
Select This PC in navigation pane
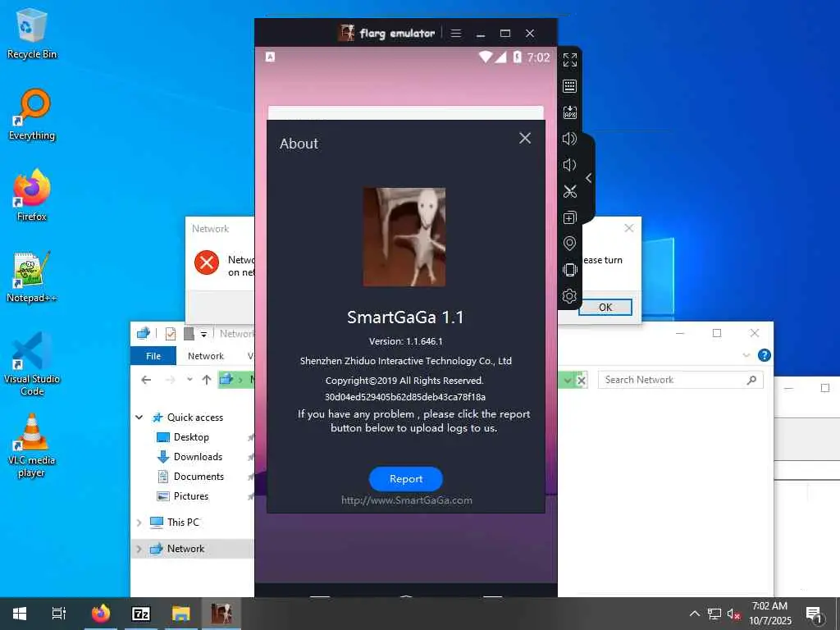pyautogui.click(x=183, y=523)
